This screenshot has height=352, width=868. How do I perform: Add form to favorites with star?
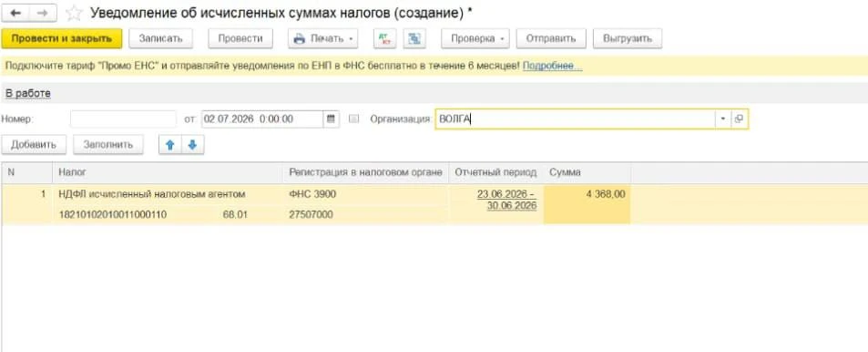tap(74, 14)
